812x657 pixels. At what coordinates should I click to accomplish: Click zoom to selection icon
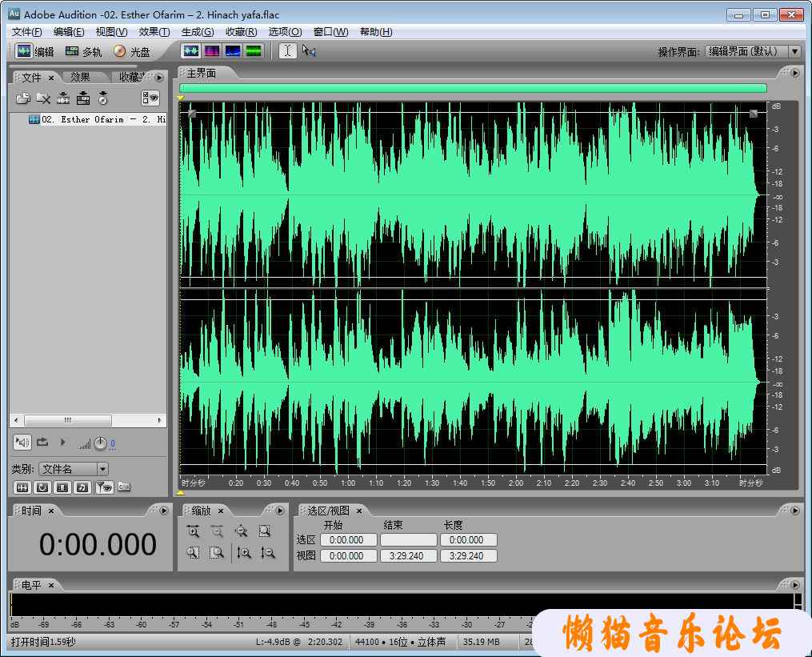[x=265, y=531]
